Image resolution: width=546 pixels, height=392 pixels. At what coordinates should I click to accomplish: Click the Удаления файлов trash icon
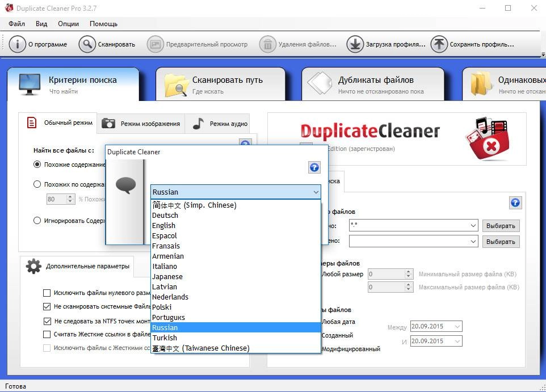[268, 44]
